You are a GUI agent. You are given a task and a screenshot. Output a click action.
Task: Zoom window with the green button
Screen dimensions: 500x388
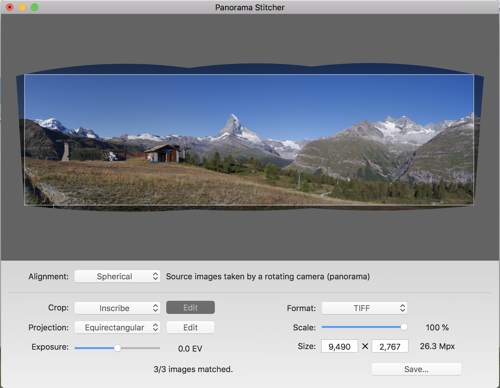pyautogui.click(x=35, y=7)
